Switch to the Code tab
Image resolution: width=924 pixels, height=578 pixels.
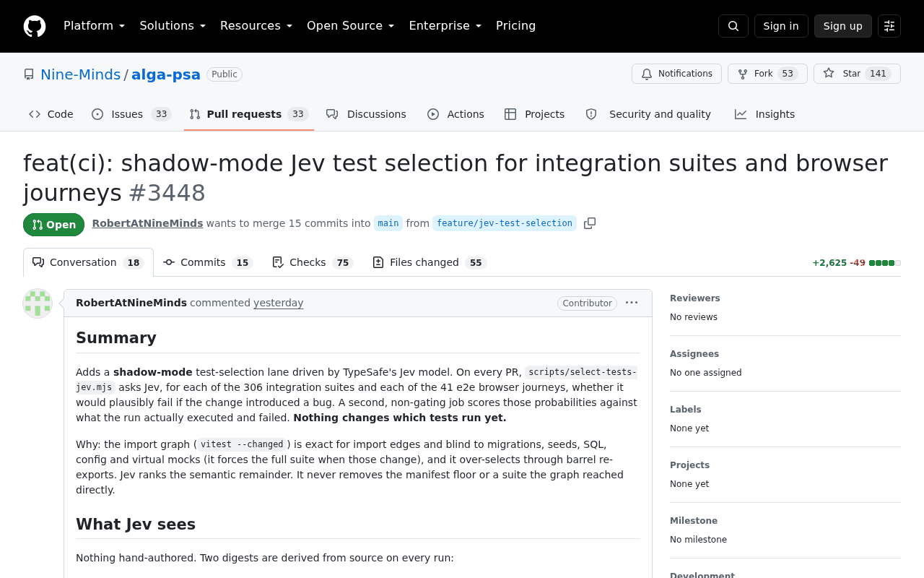pos(51,114)
